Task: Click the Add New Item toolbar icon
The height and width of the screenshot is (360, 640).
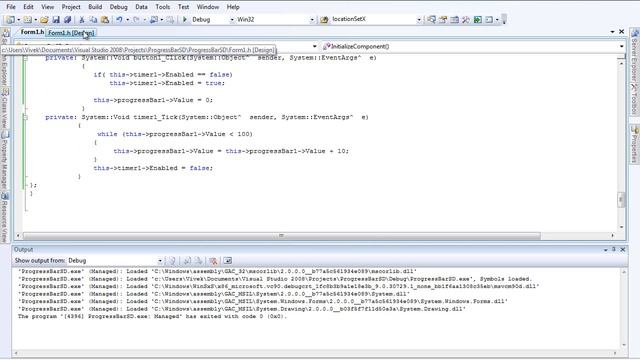Action: click(27, 20)
